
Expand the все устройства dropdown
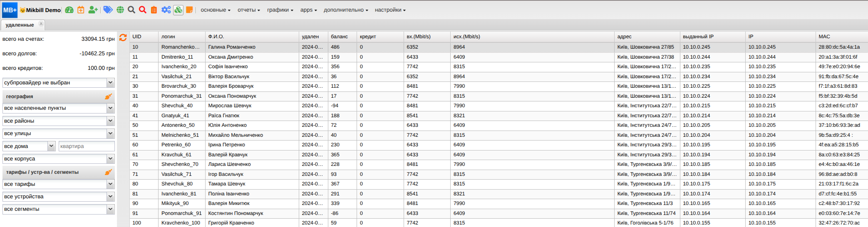(110, 197)
